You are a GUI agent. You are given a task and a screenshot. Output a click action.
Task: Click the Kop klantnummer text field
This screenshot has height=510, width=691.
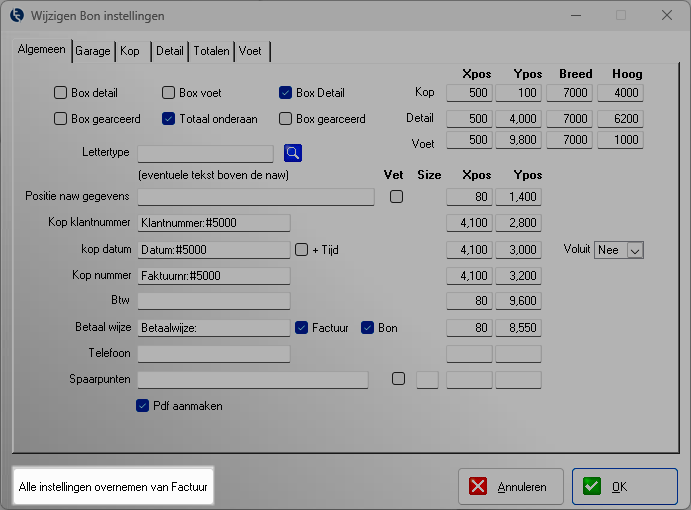[x=213, y=223]
